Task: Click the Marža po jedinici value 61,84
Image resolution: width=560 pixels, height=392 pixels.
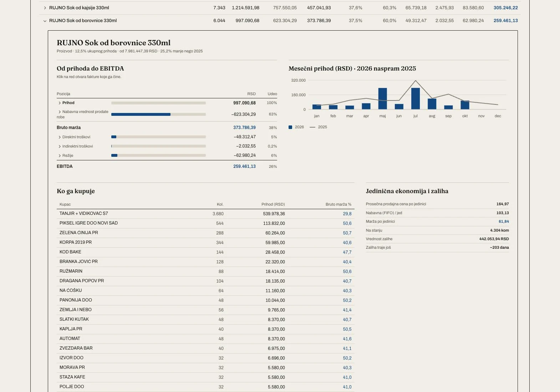Action: 504,222
